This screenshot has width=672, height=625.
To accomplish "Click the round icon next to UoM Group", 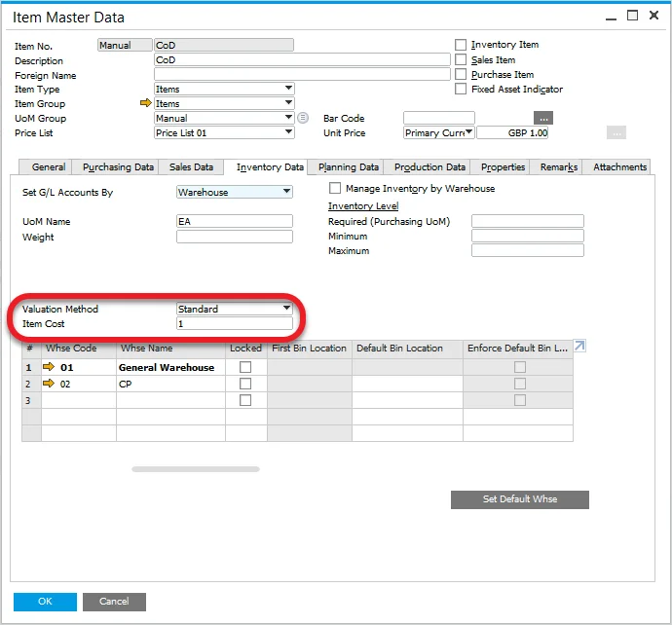I will tap(303, 119).
